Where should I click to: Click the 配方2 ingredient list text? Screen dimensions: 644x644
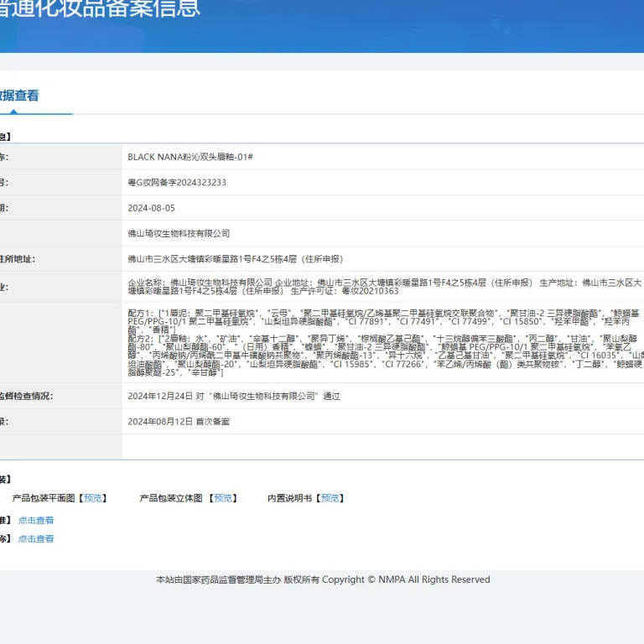pyautogui.click(x=386, y=356)
